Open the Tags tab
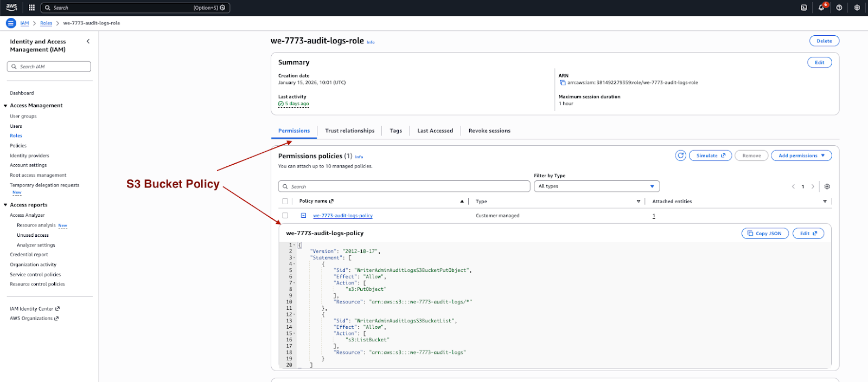Viewport: 868px width, 382px height. point(396,131)
